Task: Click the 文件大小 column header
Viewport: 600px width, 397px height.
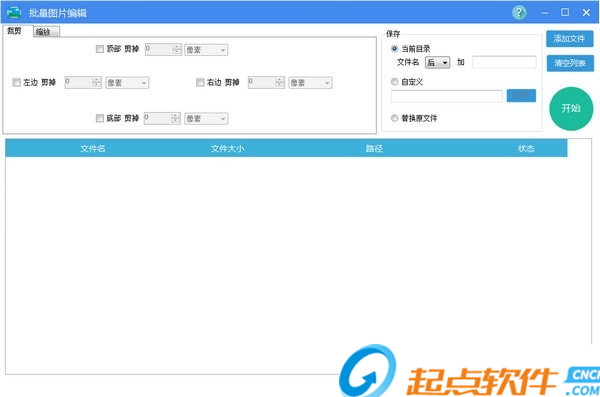Action: pos(227,149)
